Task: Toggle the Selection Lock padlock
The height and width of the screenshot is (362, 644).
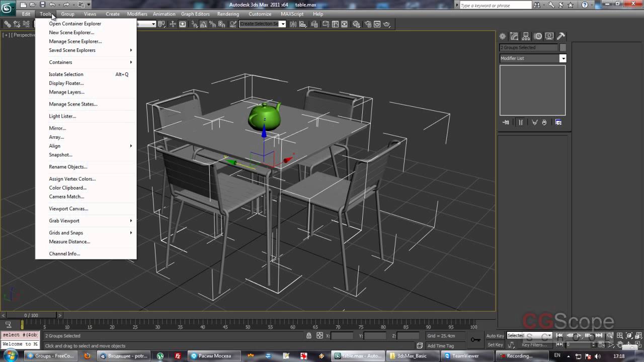Action: 309,336
